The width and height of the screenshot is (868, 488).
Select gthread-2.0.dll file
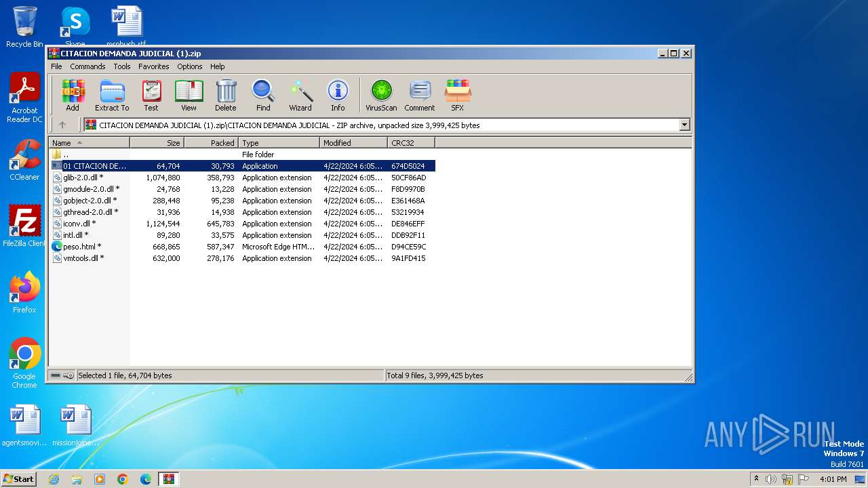tap(242, 212)
